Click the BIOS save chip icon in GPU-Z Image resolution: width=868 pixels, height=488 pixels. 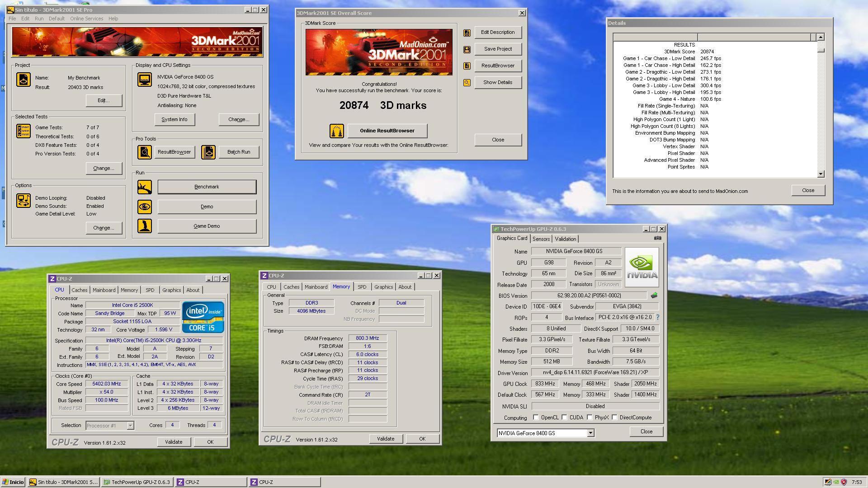654,296
